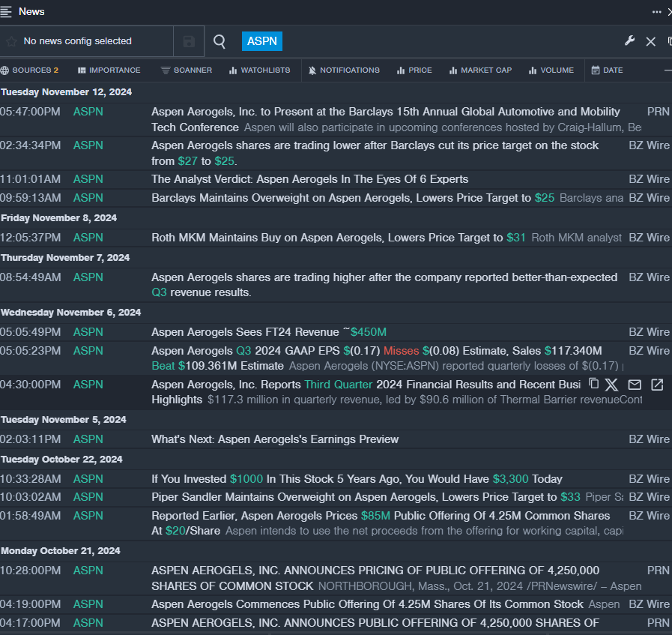
Task: Open the three-dots more options menu
Action: point(656,12)
